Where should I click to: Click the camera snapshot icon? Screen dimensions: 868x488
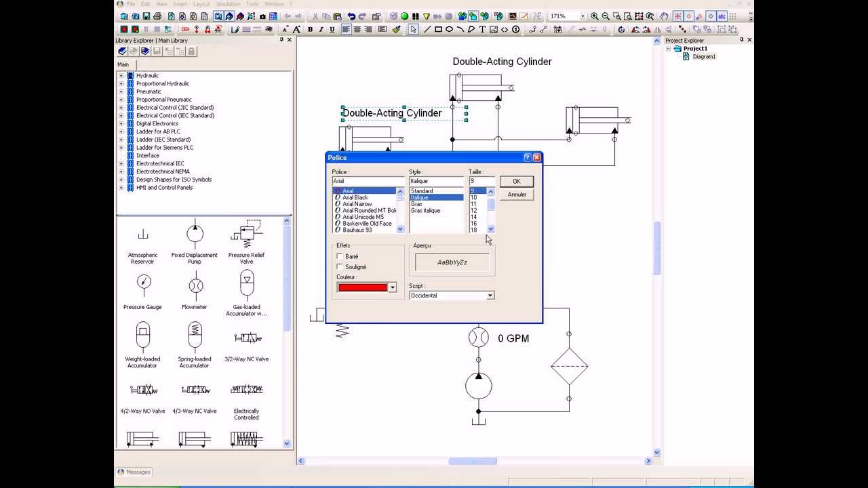pyautogui.click(x=262, y=16)
